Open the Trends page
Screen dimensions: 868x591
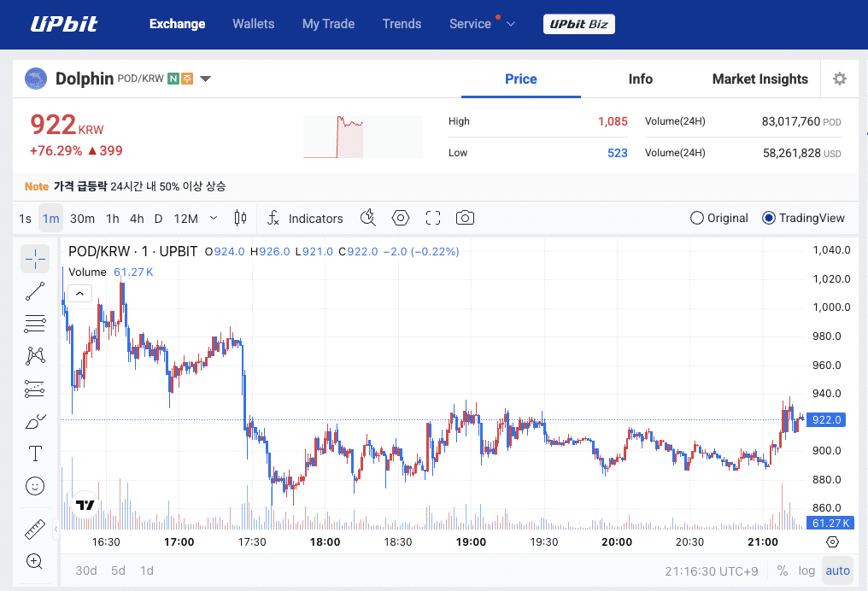tap(402, 24)
